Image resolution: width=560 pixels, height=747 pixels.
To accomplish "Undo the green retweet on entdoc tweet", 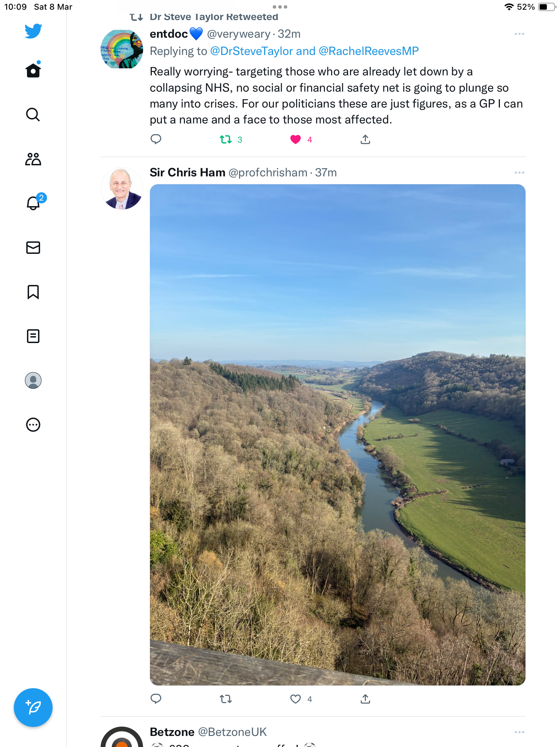I will point(226,139).
